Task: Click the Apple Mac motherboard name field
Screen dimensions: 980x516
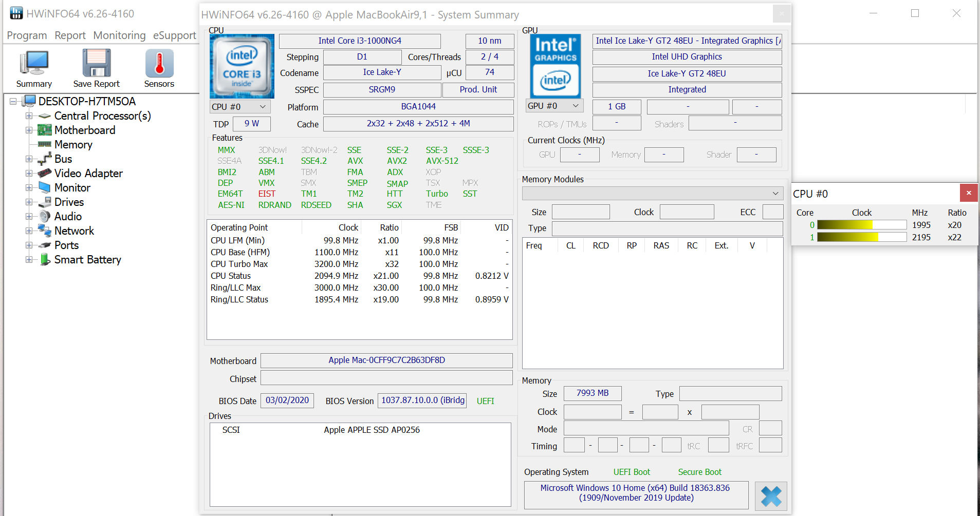Action: point(386,360)
